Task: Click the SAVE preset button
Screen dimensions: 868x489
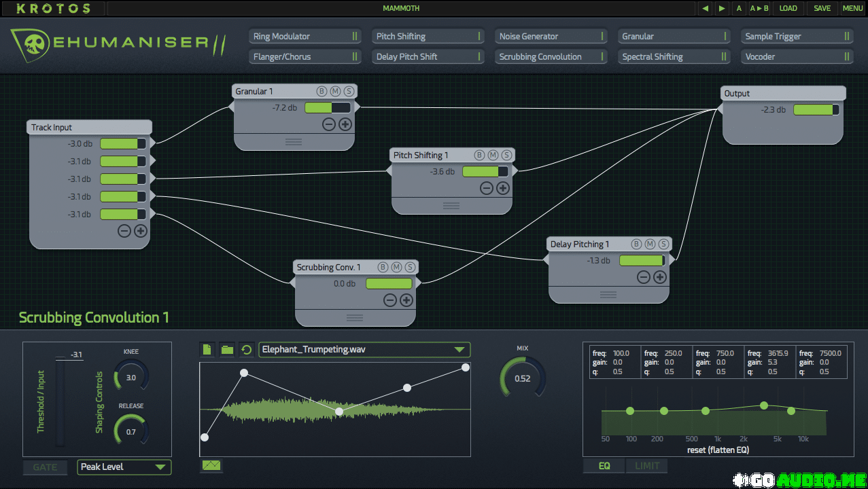Action: point(822,8)
